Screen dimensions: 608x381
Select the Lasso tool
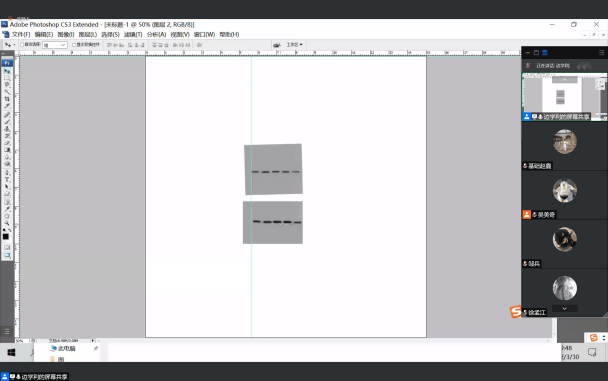(7, 85)
